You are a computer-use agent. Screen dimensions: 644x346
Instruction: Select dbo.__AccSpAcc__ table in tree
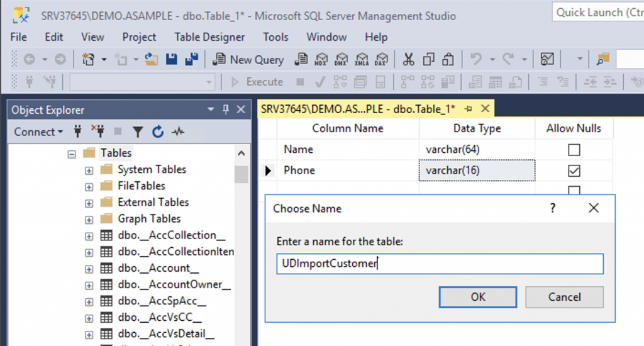[x=162, y=301]
